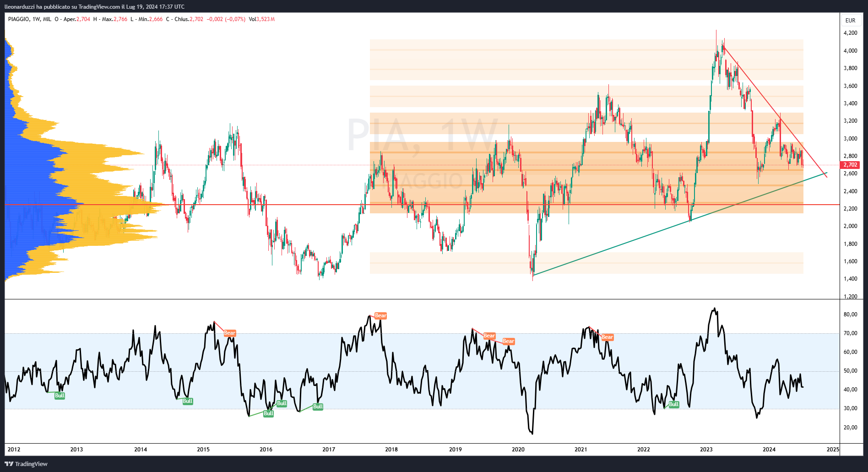Select the Bear divergence label in 2015
This screenshot has width=868, height=472.
[x=230, y=333]
